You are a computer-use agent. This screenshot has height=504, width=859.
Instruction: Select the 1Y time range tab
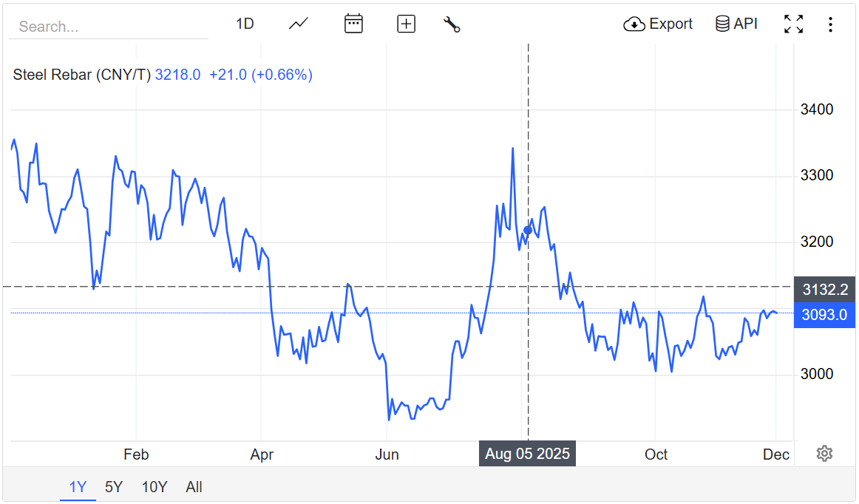pos(78,487)
